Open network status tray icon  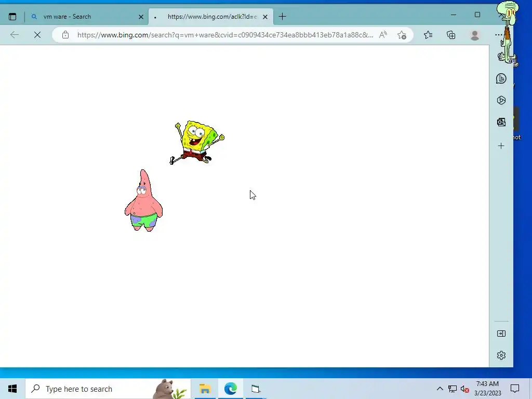coord(453,389)
